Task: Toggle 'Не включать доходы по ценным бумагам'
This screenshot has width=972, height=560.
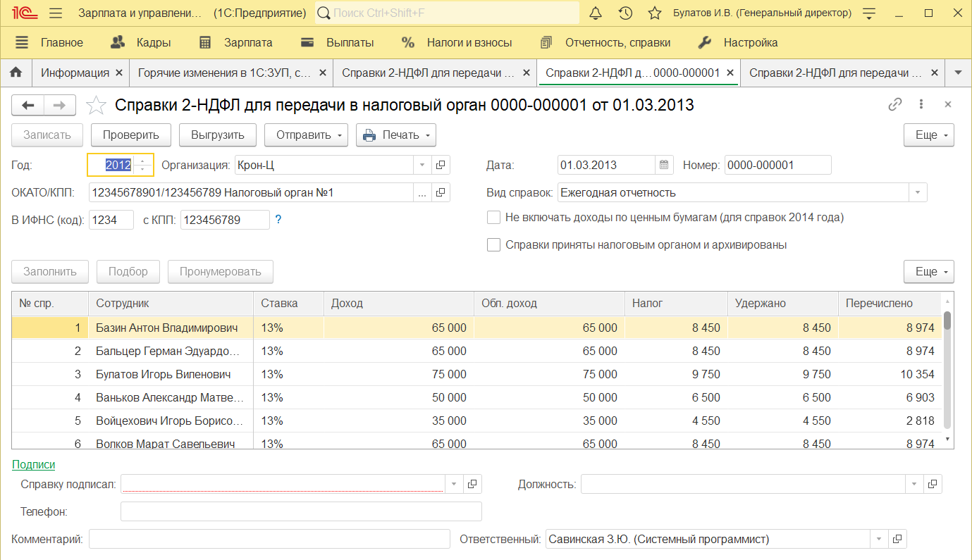Action: pos(494,218)
